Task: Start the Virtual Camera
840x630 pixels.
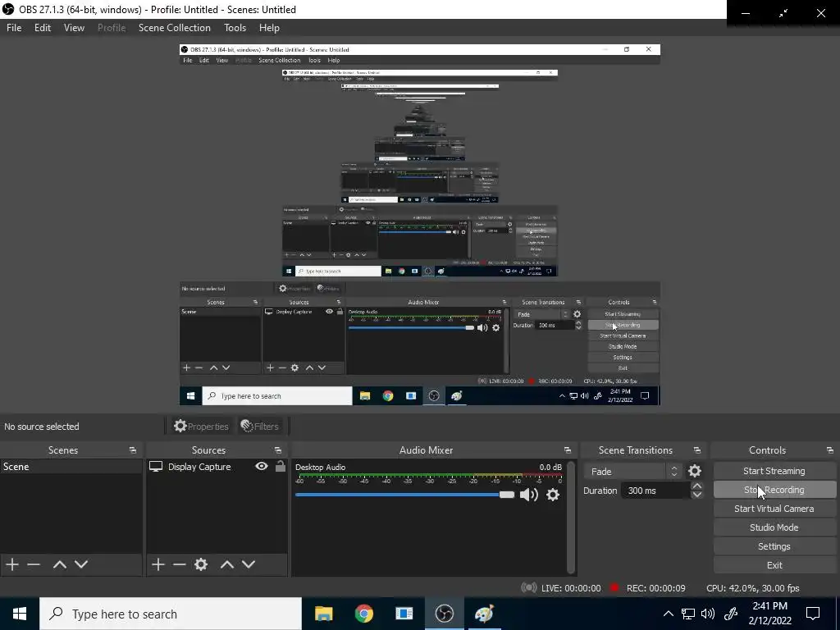Action: [774, 509]
